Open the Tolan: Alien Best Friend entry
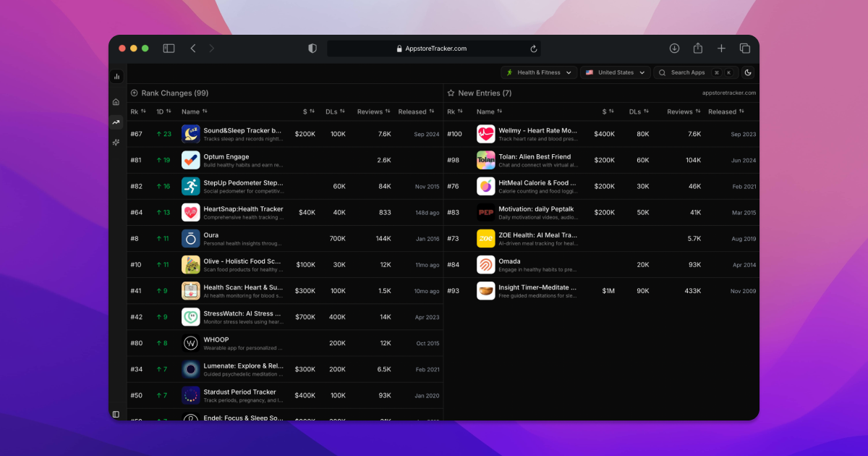Viewport: 868px width, 456px height. pos(535,157)
